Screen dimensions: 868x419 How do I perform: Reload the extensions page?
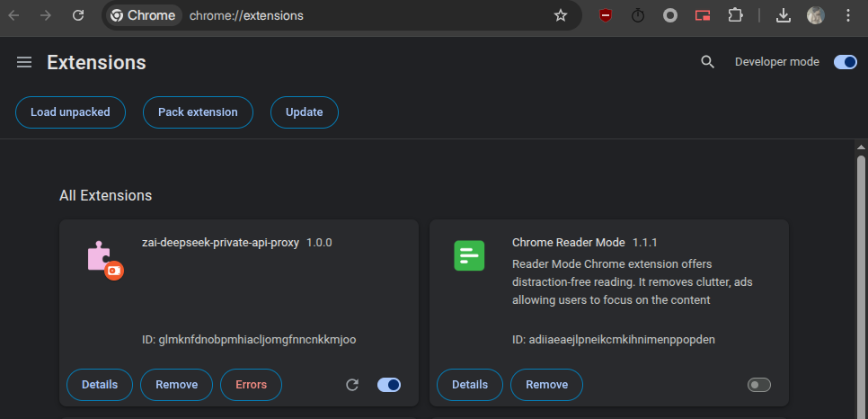pyautogui.click(x=78, y=15)
